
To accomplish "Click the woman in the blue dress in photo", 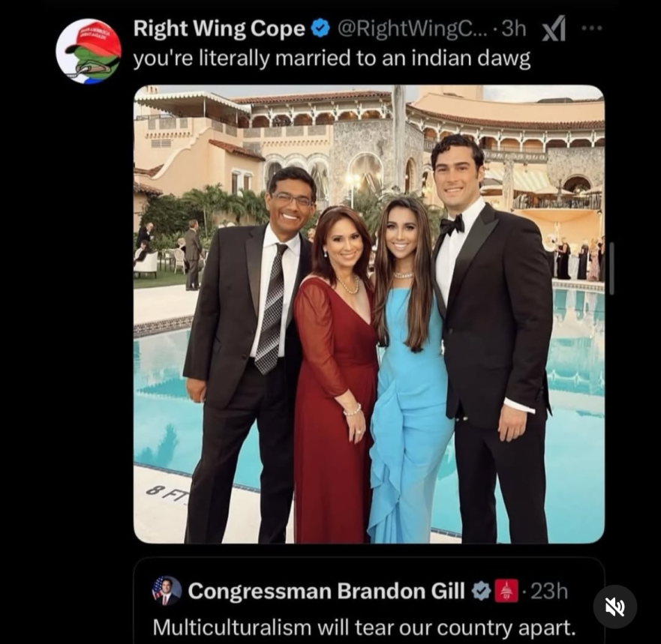I will (x=409, y=370).
